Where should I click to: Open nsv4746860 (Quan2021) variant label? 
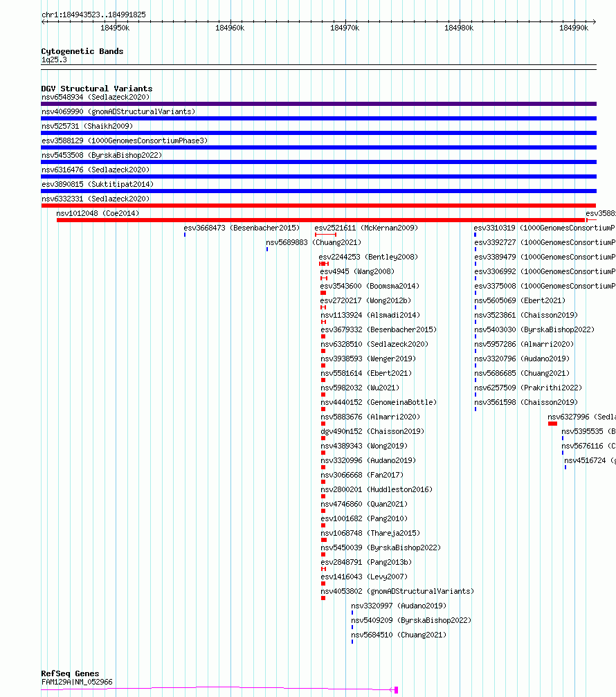pos(364,504)
